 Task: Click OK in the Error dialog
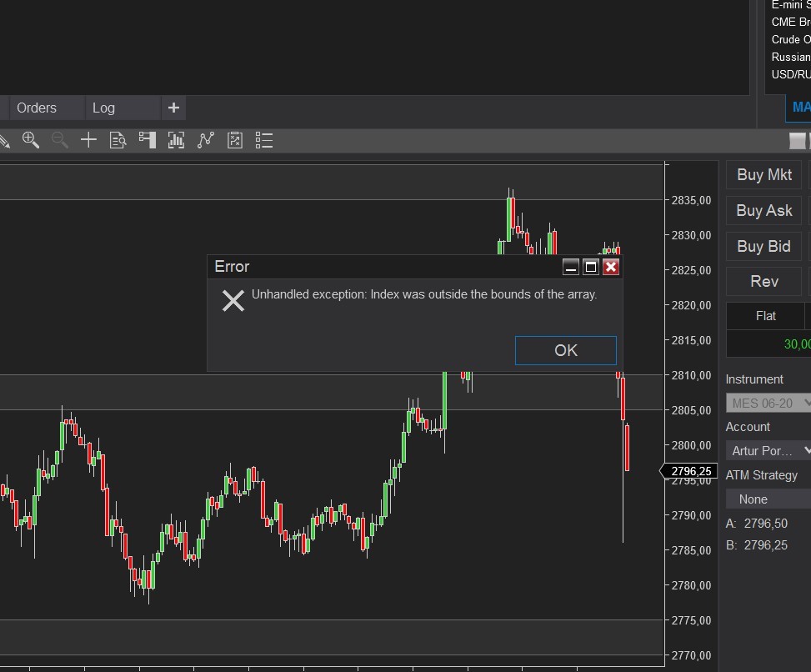(x=566, y=350)
